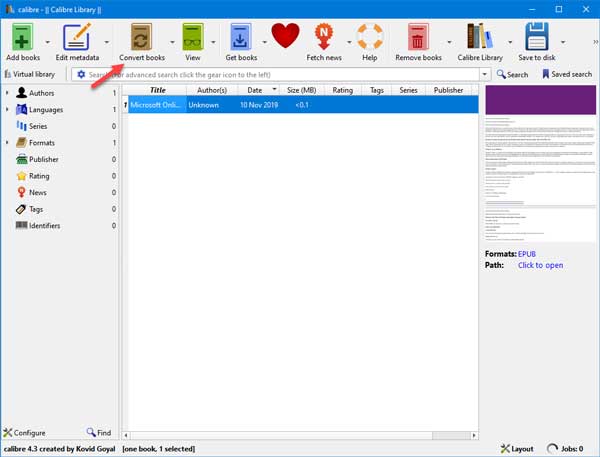Open Calibre Library dropdown arrow

(510, 41)
